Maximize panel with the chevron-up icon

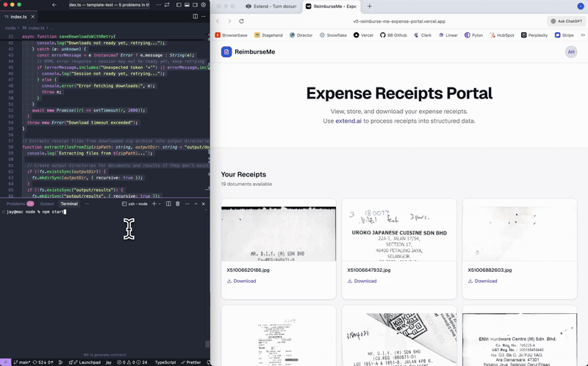(196, 204)
